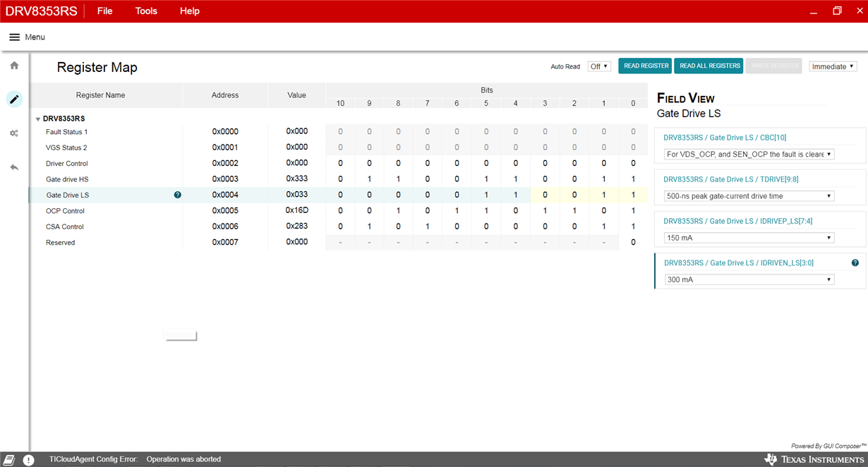
Task: Click the back arrow sidebar icon
Action: (14, 167)
